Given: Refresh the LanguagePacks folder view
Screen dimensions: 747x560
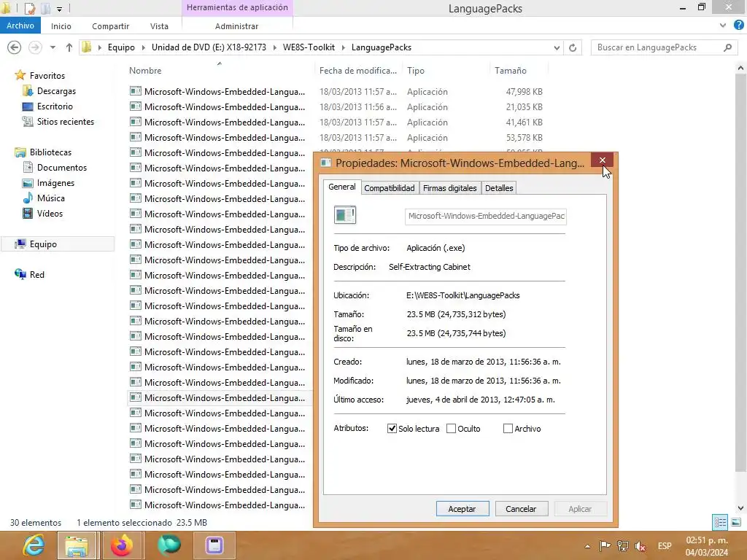Looking at the screenshot, I should [x=573, y=47].
